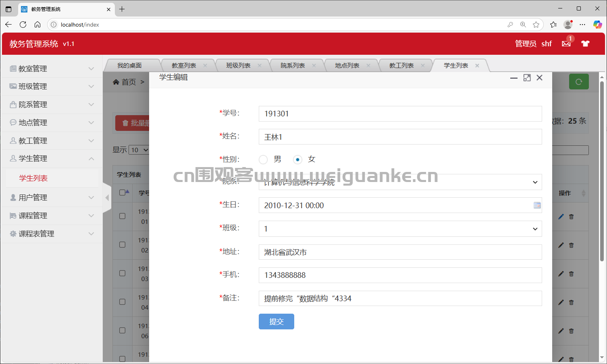This screenshot has height=364, width=607.
Task: Reload the browser page
Action: (23, 25)
